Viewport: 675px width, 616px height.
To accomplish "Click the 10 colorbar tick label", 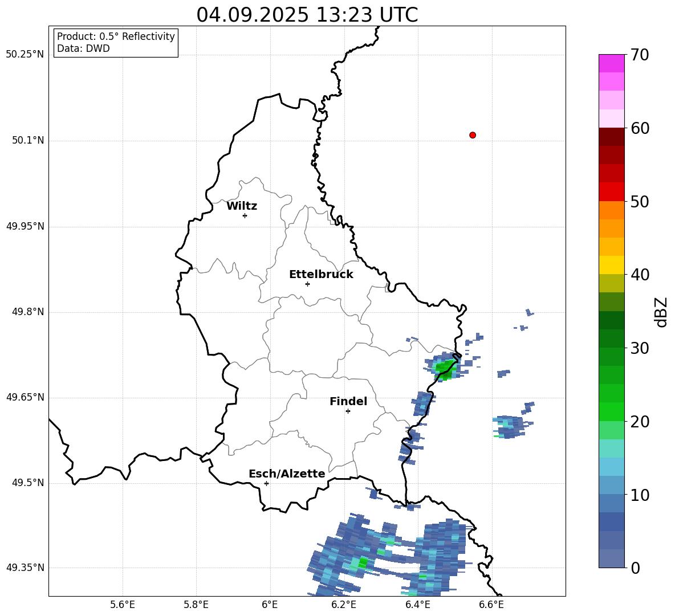I will tap(640, 495).
